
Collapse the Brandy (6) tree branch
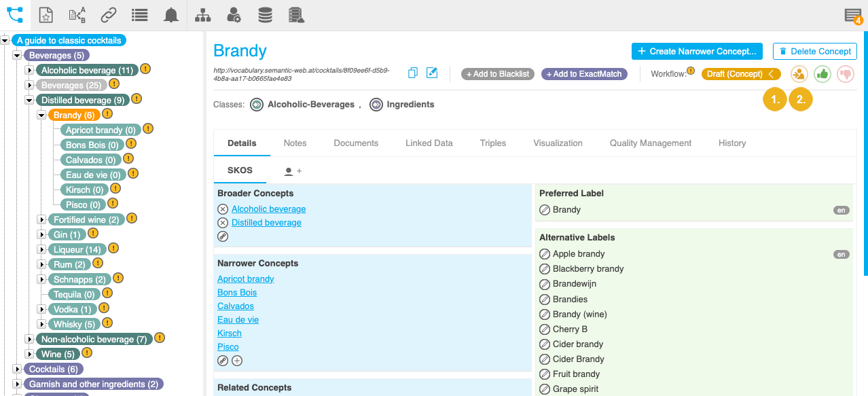pyautogui.click(x=41, y=115)
